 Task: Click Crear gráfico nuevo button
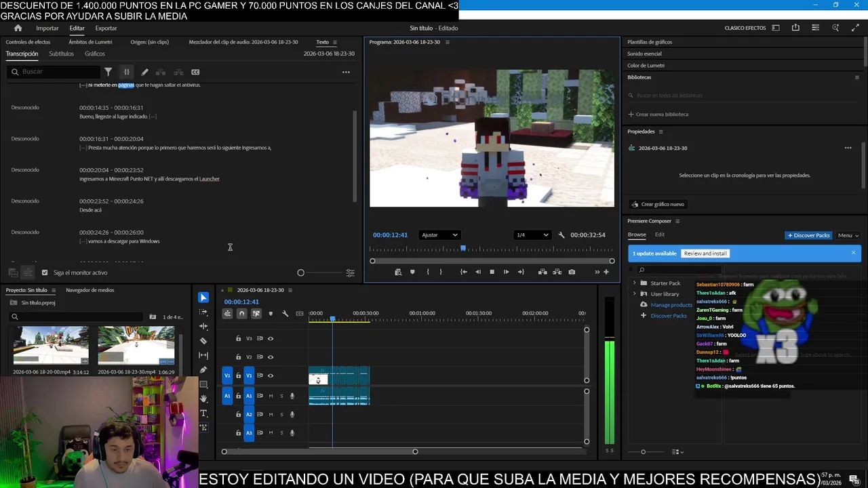pyautogui.click(x=657, y=204)
